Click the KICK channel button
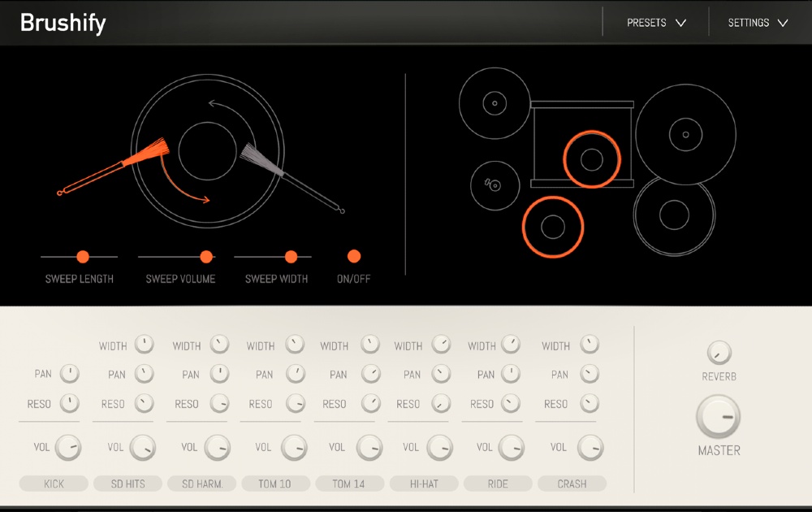 point(53,484)
